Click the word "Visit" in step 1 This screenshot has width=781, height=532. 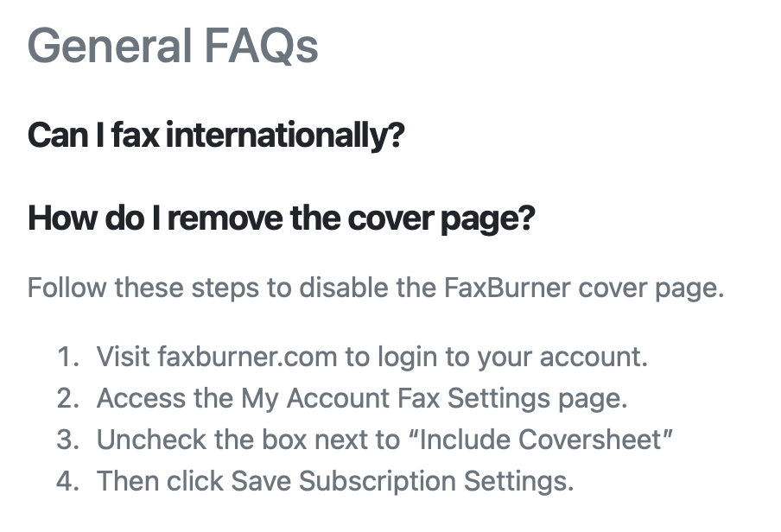click(x=123, y=356)
